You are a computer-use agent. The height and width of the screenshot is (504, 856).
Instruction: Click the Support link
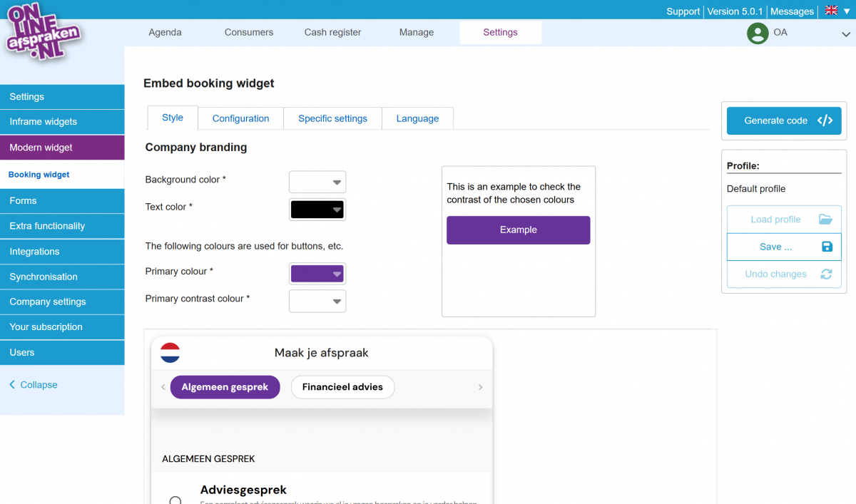point(683,11)
